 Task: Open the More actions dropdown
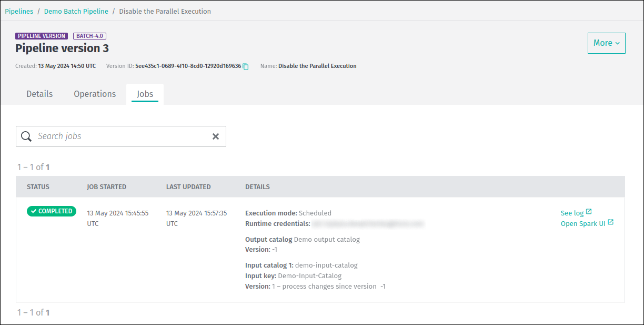click(x=606, y=43)
